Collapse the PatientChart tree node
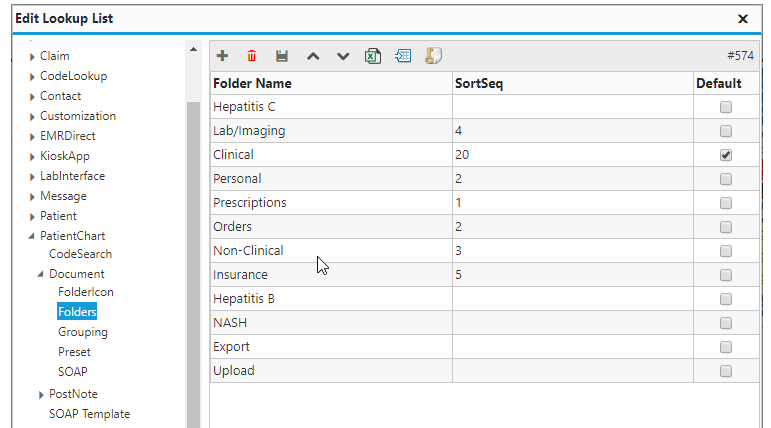The width and height of the screenshot is (771, 428). point(31,236)
